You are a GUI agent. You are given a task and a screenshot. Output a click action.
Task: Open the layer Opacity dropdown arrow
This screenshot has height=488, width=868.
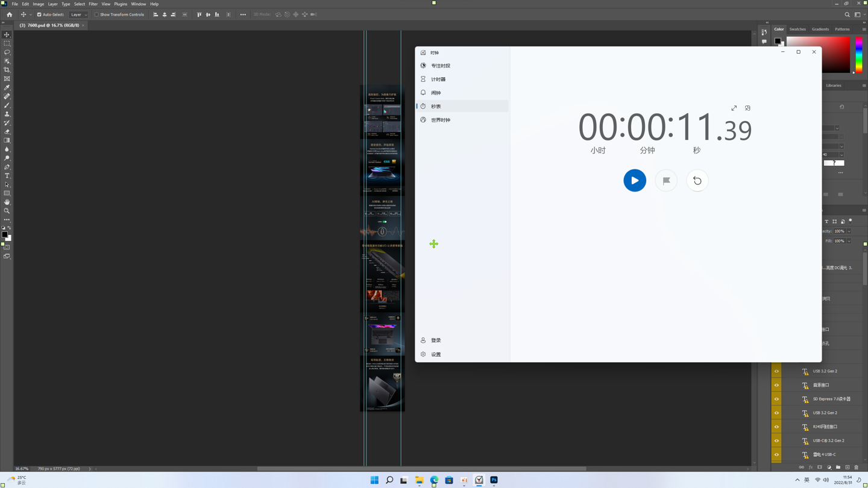849,231
